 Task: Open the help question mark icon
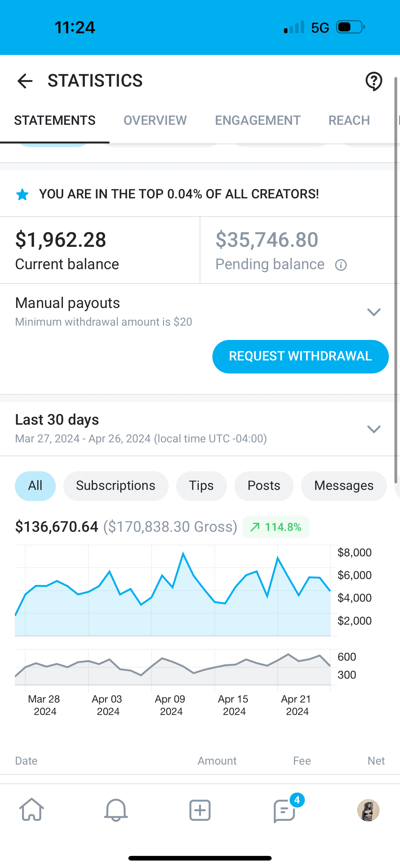374,81
